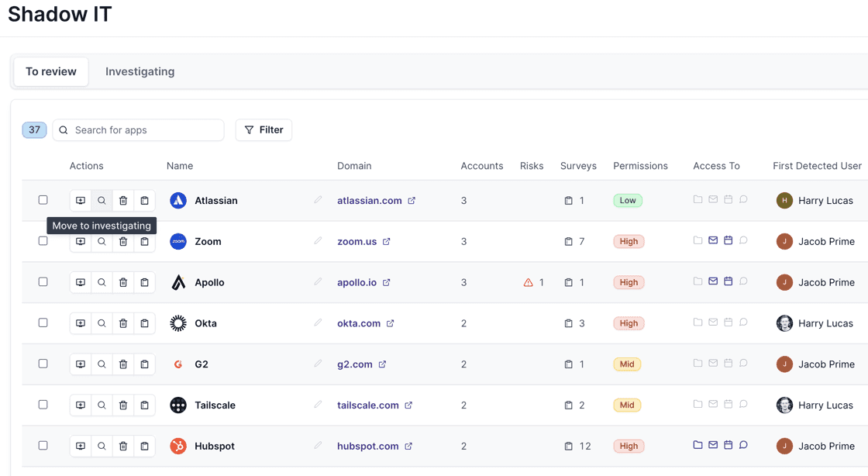Click the Tailscale app name

215,405
